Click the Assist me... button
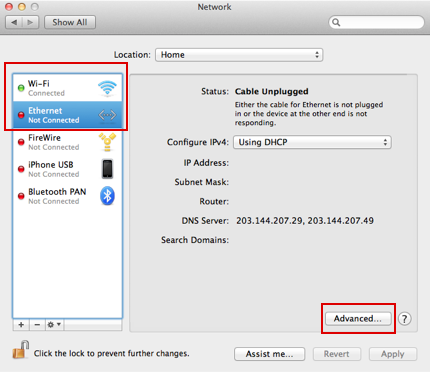Image resolution: width=430 pixels, height=372 pixels. pyautogui.click(x=269, y=354)
